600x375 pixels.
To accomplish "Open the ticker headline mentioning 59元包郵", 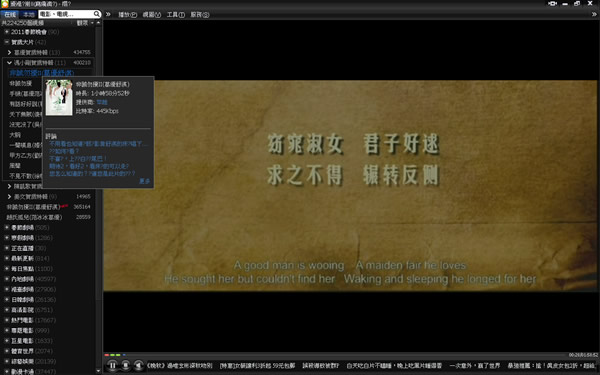I will [257, 366].
